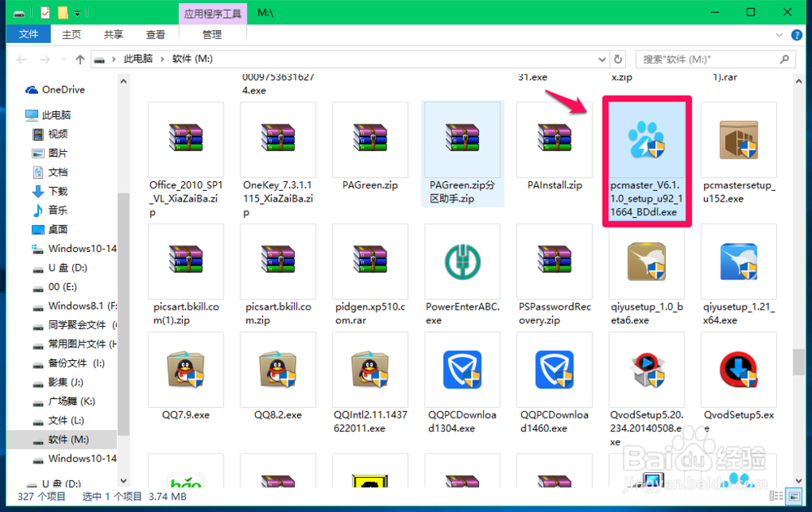Select pcmastersetup_u152.exe box icon

738,140
